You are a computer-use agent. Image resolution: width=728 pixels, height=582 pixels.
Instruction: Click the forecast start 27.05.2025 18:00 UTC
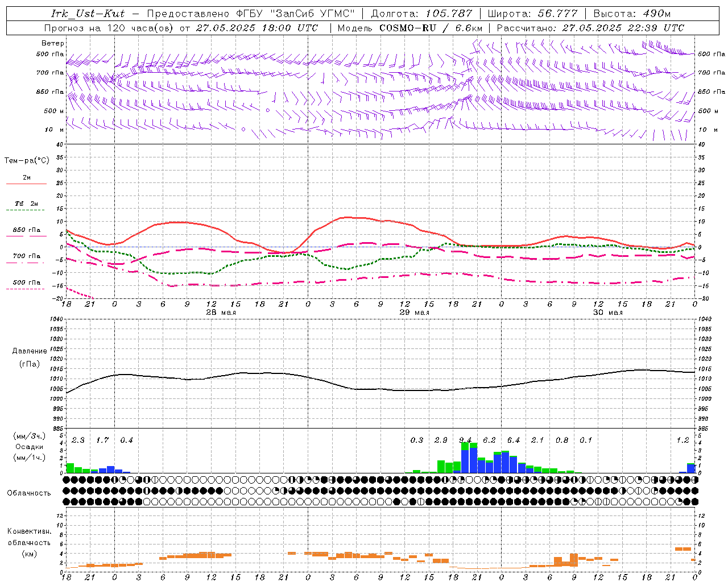click(x=257, y=28)
